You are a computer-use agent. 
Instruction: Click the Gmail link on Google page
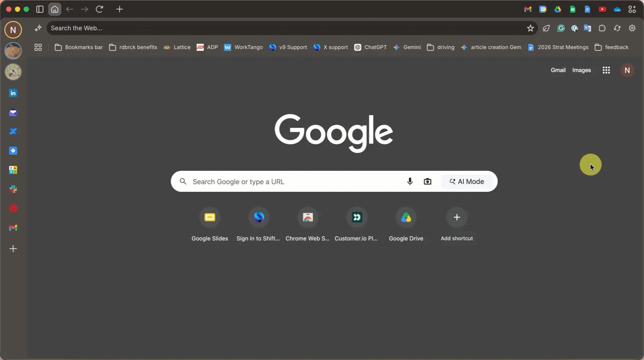[x=558, y=70]
